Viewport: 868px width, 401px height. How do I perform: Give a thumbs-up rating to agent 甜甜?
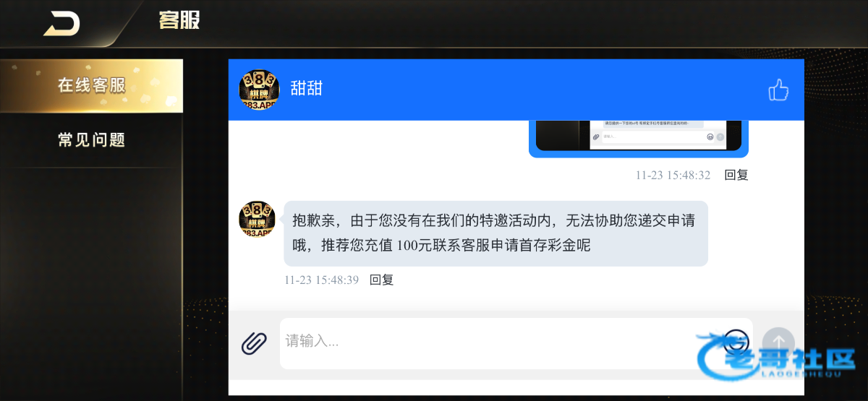click(x=778, y=90)
